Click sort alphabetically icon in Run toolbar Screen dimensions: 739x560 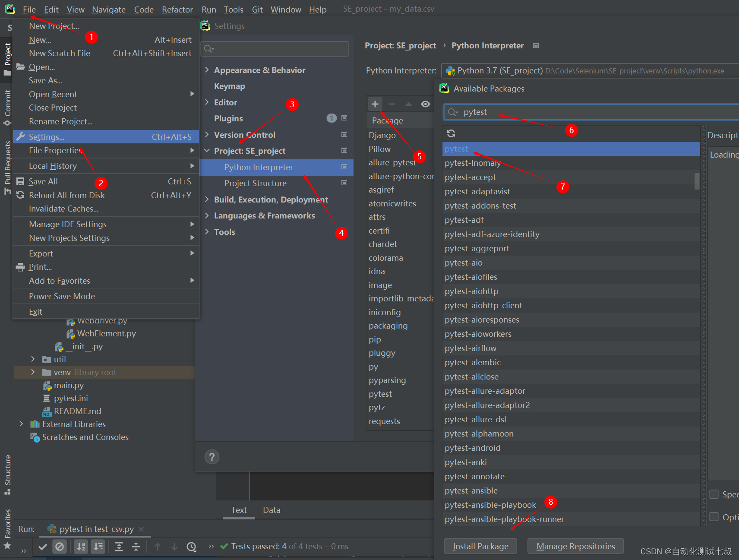(81, 547)
